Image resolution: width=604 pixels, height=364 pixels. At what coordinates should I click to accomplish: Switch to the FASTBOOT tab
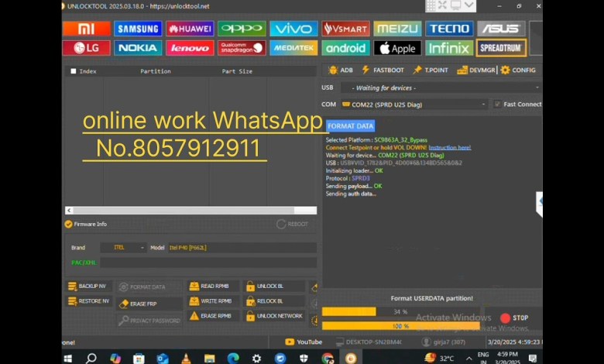click(x=383, y=70)
